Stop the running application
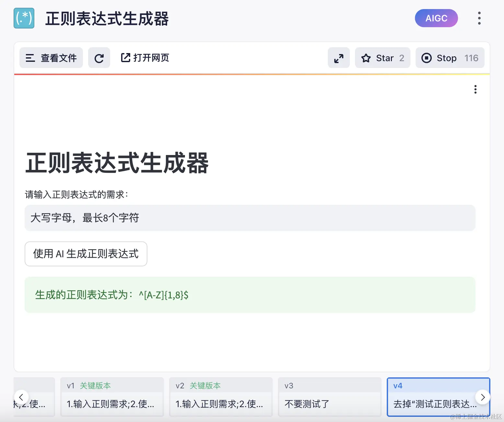 (450, 58)
